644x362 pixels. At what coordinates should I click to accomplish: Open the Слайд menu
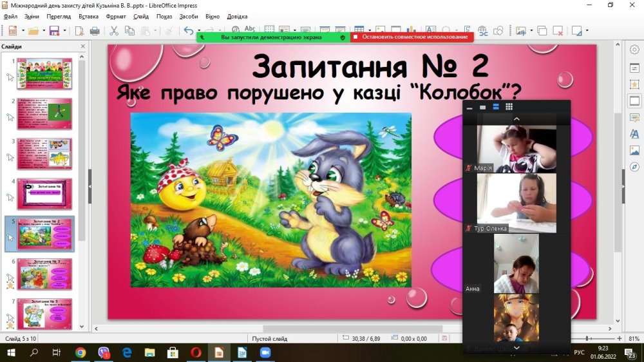pos(141,17)
